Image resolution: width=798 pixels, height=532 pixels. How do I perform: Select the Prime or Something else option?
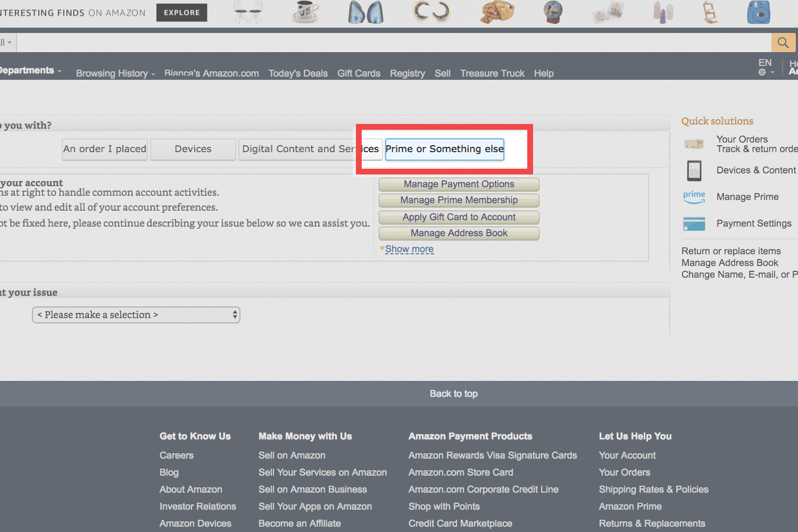[444, 149]
